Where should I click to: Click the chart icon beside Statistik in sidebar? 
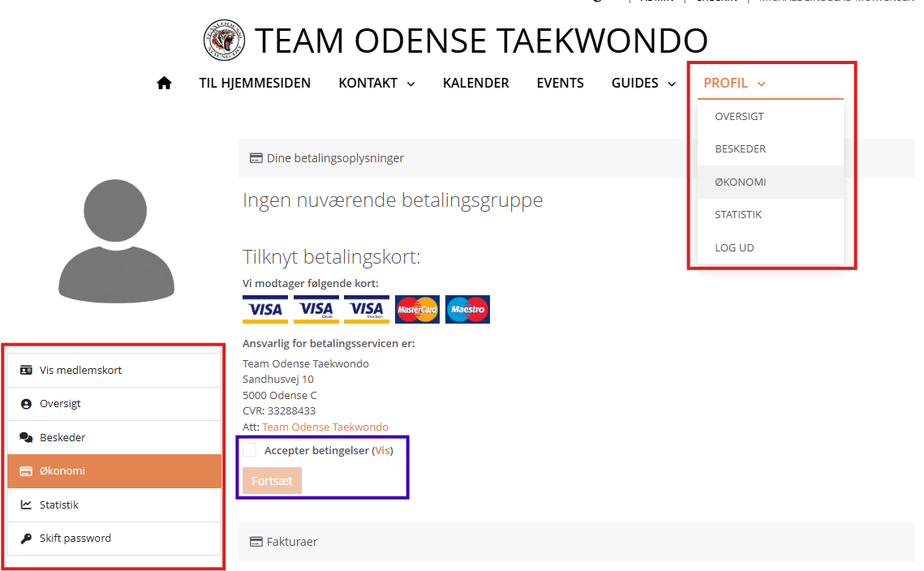26,505
